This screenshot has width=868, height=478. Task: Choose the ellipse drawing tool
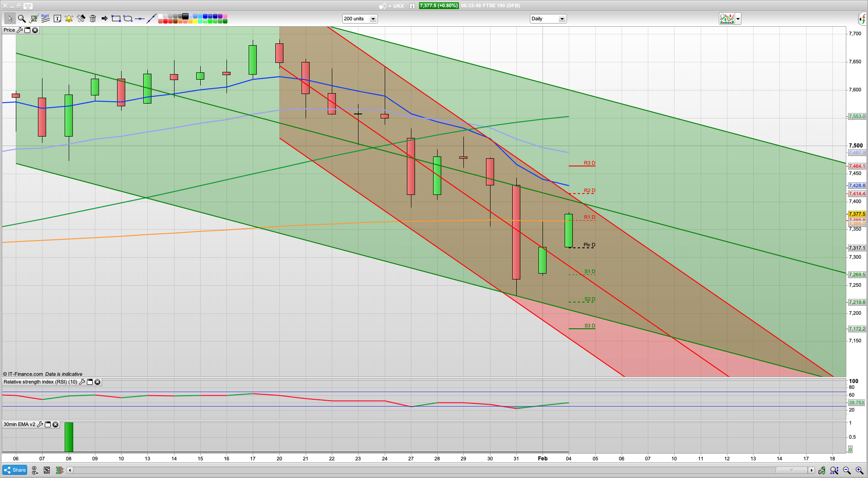click(x=128, y=19)
